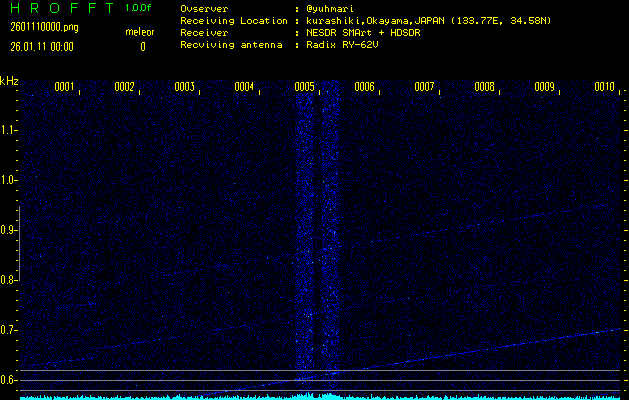Select the meteor count label
Viewport: 629px width, 400px height.
pyautogui.click(x=140, y=33)
